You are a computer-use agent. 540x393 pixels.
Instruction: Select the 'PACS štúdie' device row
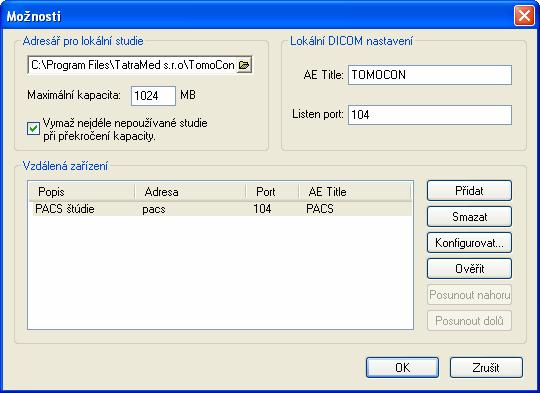(x=220, y=209)
